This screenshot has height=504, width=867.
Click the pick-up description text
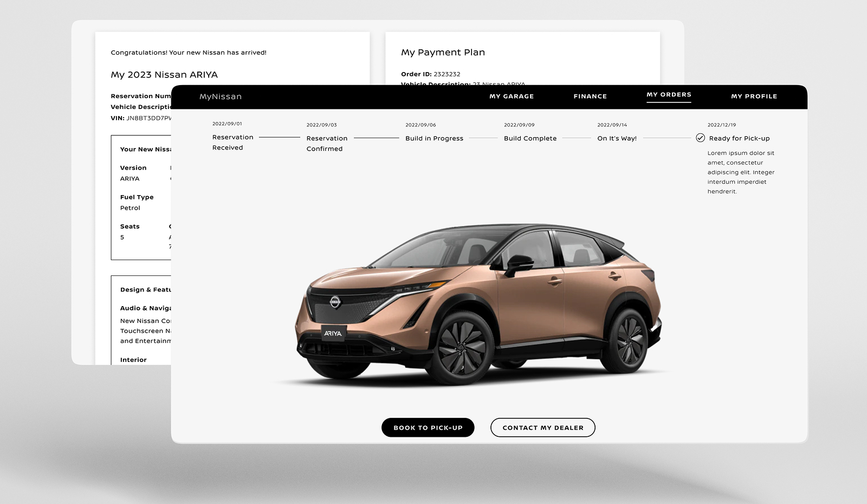741,172
